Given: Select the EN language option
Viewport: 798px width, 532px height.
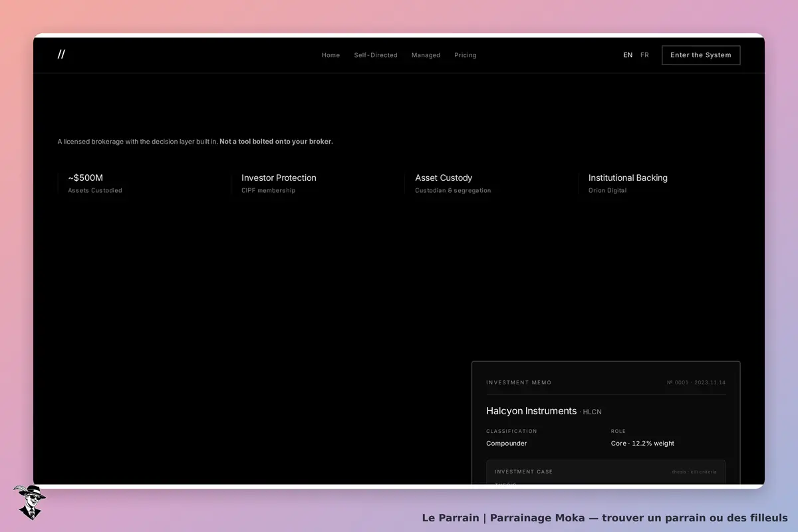Looking at the screenshot, I should (x=628, y=55).
